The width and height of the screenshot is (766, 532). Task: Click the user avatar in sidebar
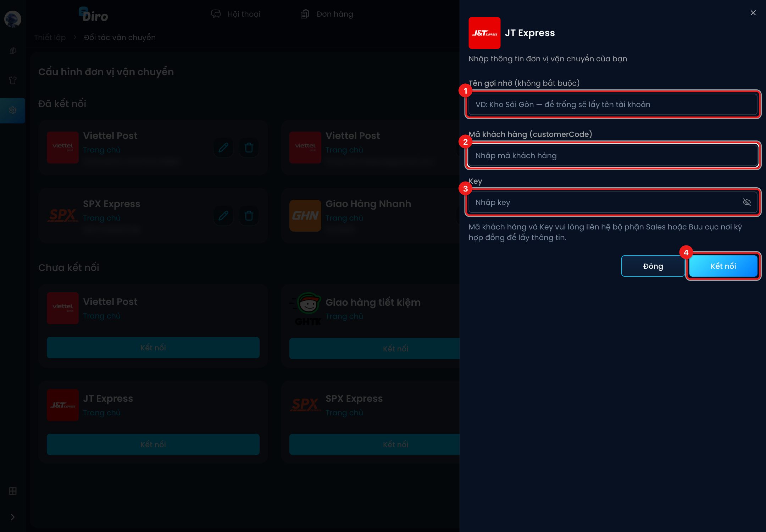13,19
